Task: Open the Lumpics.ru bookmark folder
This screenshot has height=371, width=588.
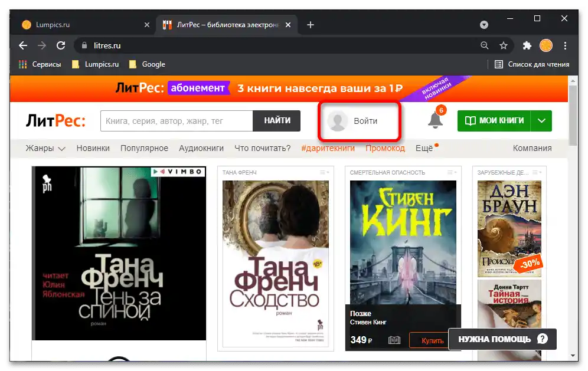Action: (x=95, y=64)
